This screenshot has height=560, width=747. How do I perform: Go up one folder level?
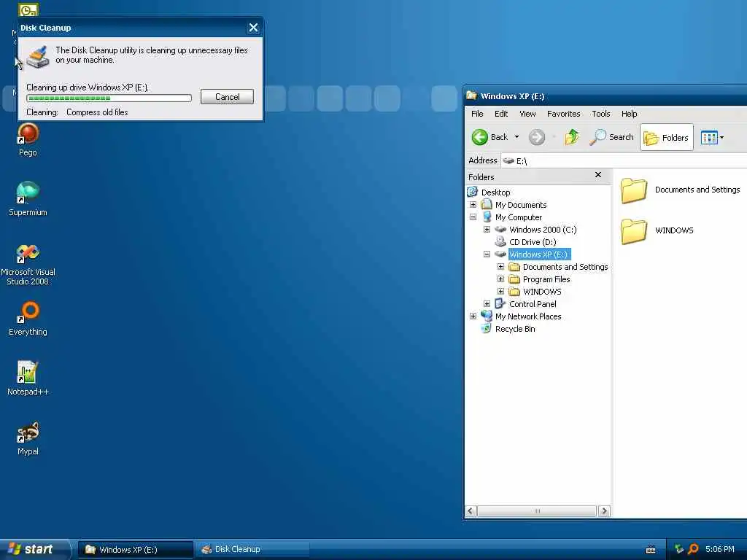(x=572, y=137)
